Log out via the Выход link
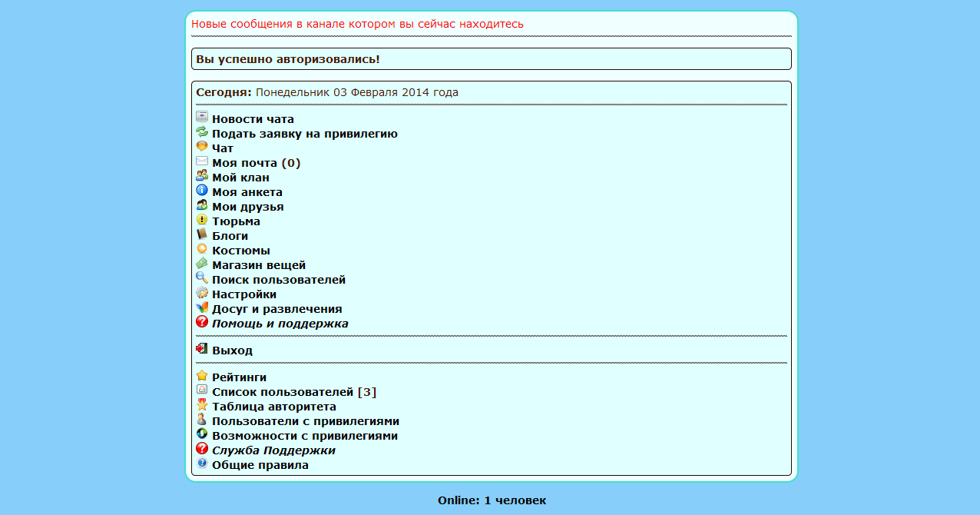This screenshot has width=980, height=515. pos(232,351)
